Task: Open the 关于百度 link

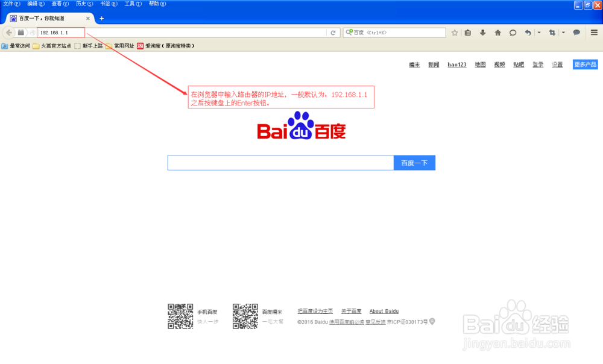Action: (x=351, y=311)
